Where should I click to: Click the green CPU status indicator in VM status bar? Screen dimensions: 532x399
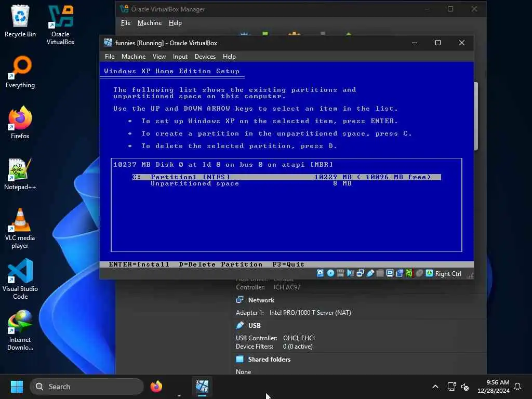(x=409, y=273)
